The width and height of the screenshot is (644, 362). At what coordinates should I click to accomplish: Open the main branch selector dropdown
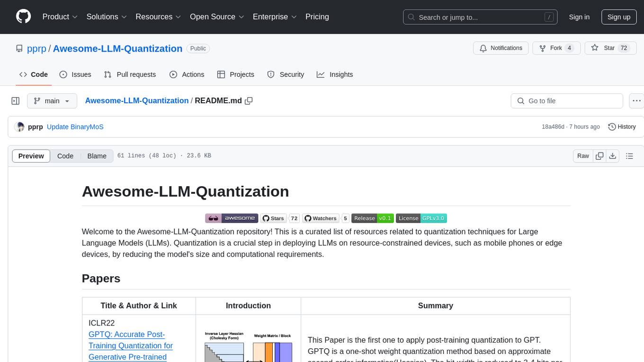point(52,101)
